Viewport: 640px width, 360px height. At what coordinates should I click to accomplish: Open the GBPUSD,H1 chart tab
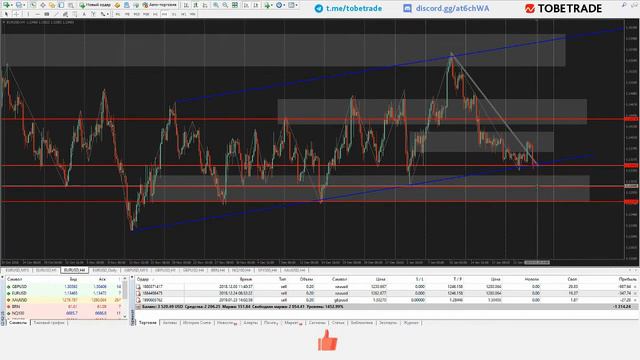pyautogui.click(x=165, y=270)
